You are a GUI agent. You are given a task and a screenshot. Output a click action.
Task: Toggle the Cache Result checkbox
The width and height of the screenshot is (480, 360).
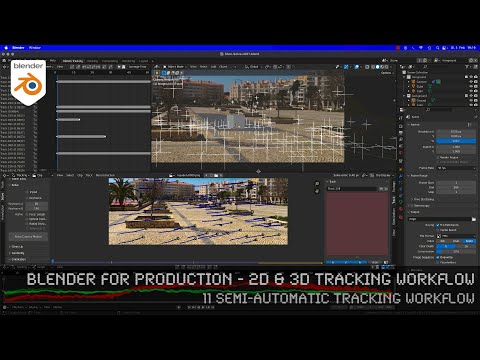coord(438,230)
